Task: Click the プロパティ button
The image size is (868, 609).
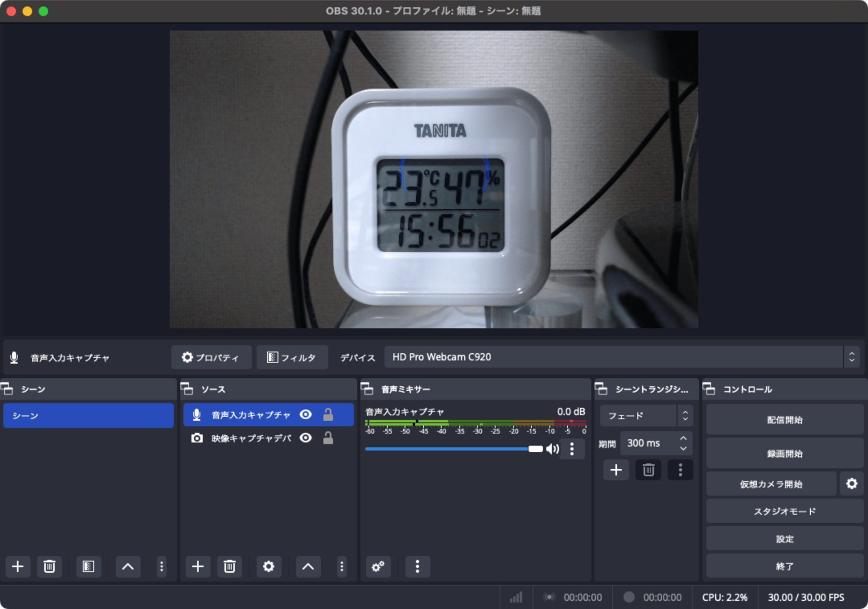Action: click(211, 357)
